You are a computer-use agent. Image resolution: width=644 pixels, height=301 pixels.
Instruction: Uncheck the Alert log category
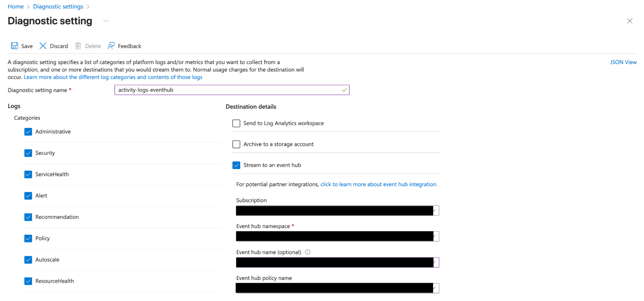tap(28, 195)
